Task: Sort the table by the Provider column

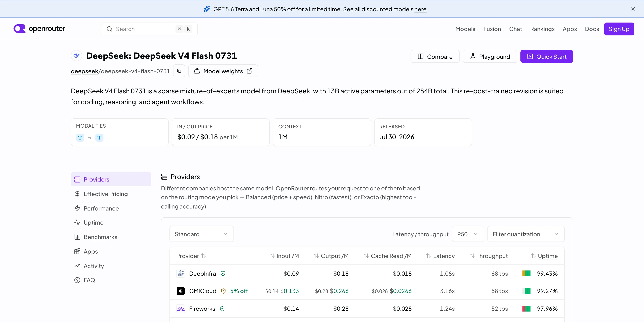Action: pyautogui.click(x=191, y=256)
